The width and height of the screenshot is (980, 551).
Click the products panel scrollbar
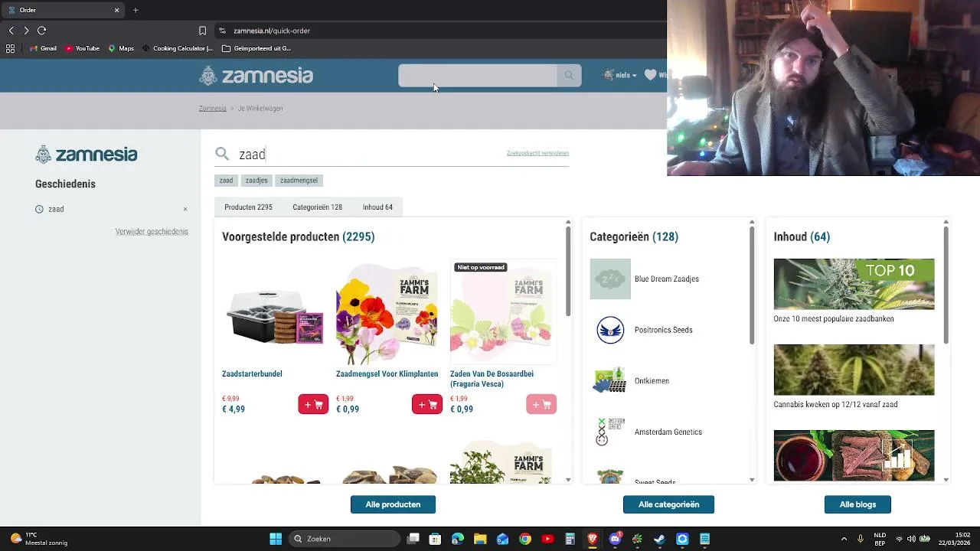click(568, 272)
